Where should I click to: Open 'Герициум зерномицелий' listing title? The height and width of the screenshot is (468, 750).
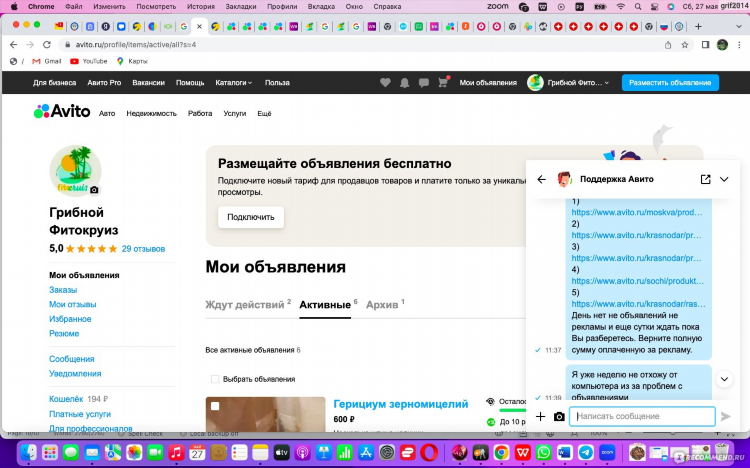(400, 404)
